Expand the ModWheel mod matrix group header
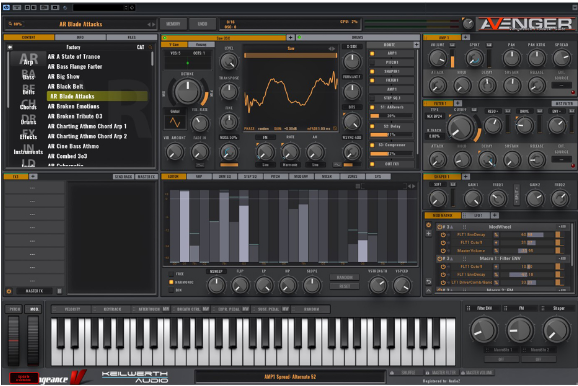 [501, 227]
